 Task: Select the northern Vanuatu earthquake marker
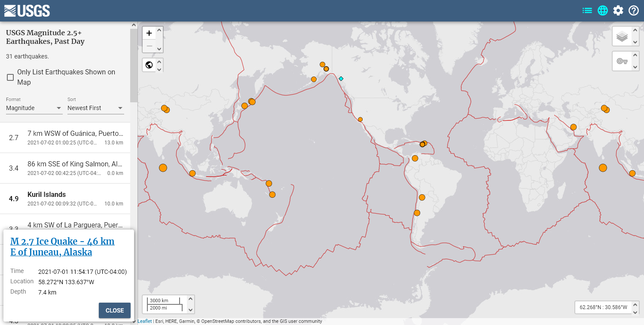coord(269,183)
